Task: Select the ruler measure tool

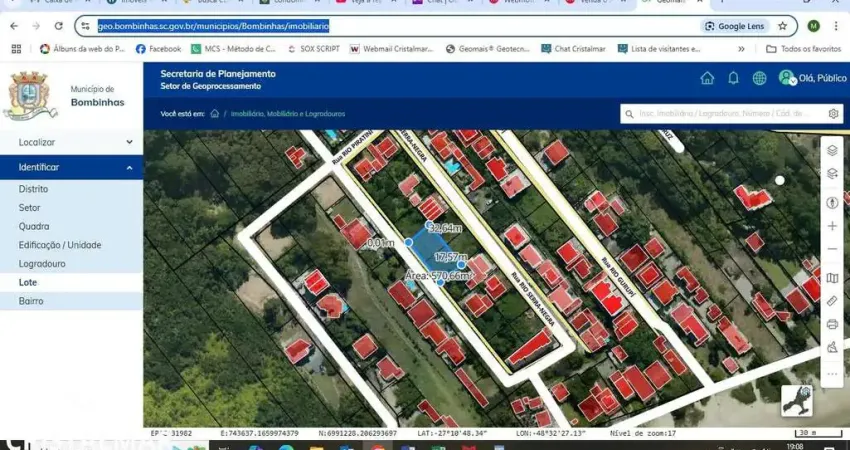Action: click(831, 300)
